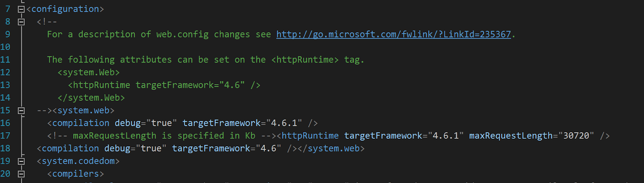This screenshot has width=644, height=183.
Task: Click the closing system.web tag on line 18
Action: click(x=331, y=148)
